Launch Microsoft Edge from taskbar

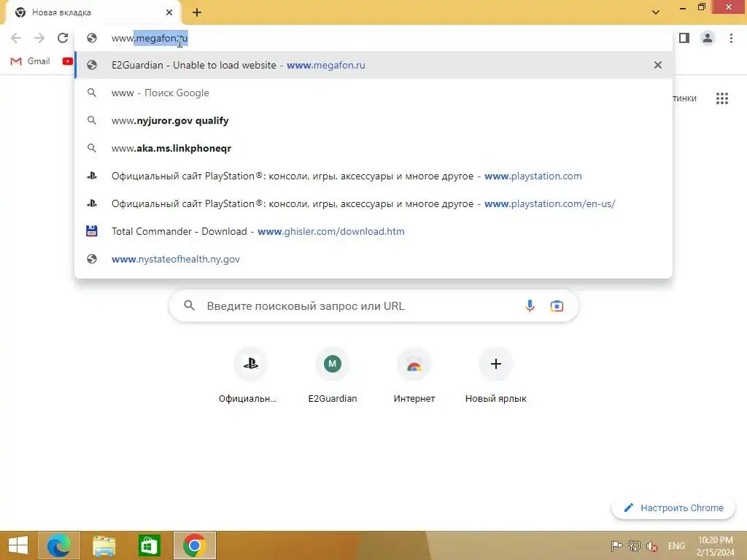[59, 545]
